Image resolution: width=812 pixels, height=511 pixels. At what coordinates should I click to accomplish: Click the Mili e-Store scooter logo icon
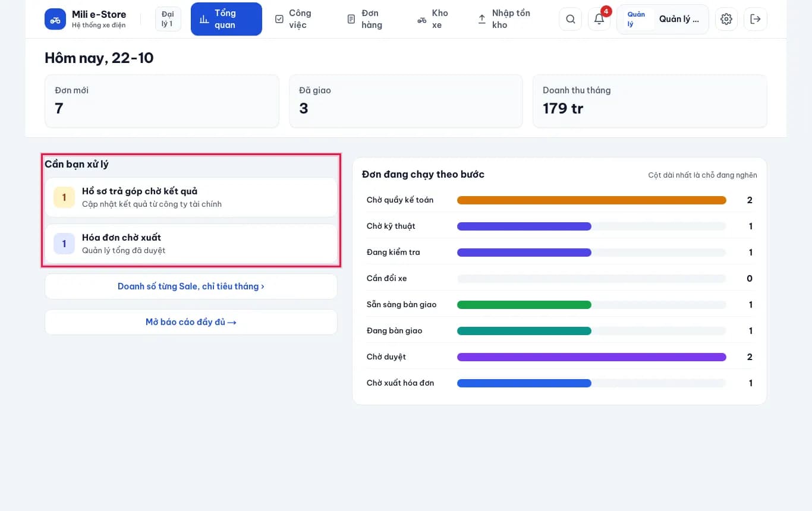55,19
